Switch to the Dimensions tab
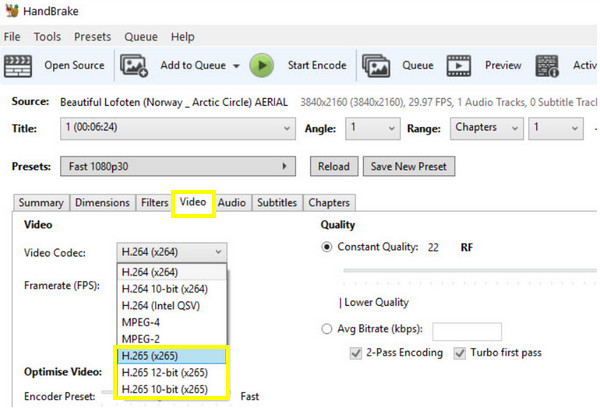Image resolution: width=600 pixels, height=408 pixels. [x=102, y=202]
